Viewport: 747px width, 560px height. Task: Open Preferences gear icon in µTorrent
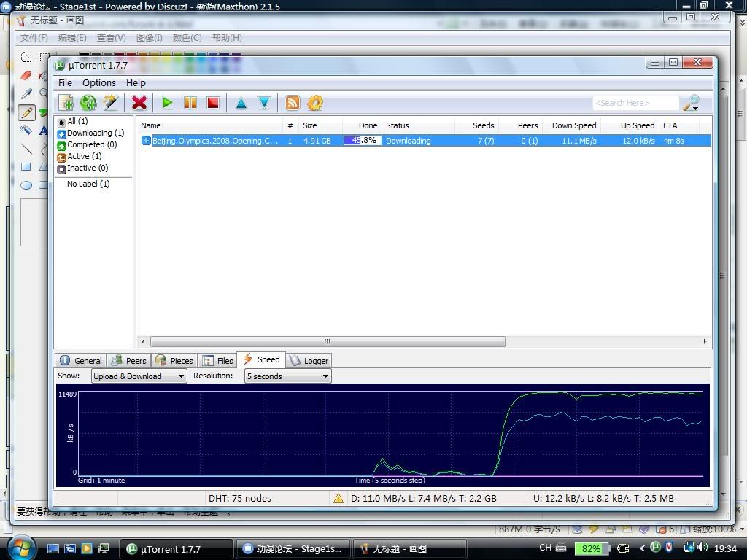(315, 103)
